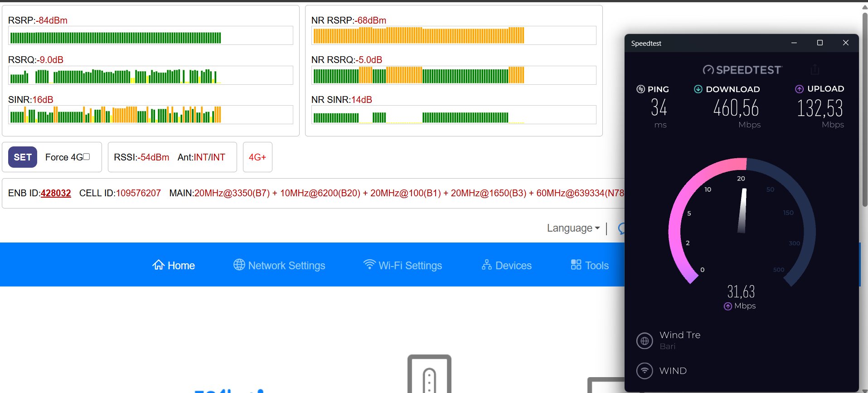868x393 pixels.
Task: Click the globe icon beside Wind Tre
Action: (x=645, y=340)
